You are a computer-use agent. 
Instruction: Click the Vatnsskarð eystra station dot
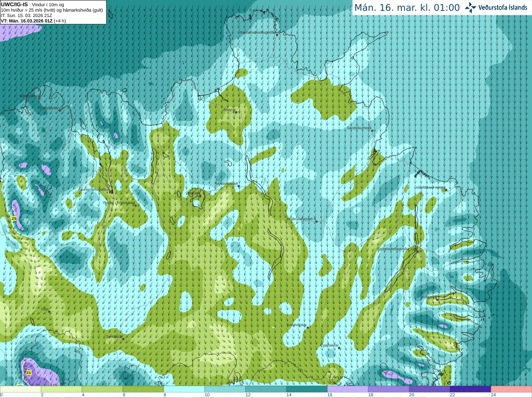click(446, 190)
